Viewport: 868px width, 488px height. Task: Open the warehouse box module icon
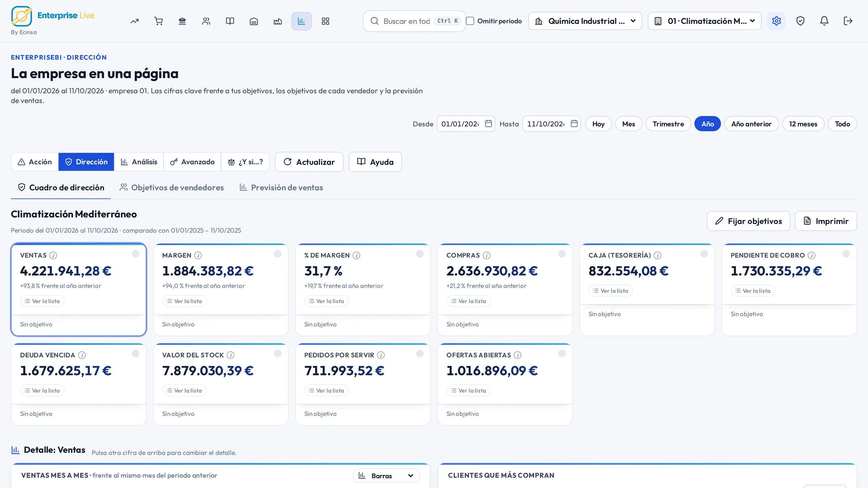pos(254,21)
